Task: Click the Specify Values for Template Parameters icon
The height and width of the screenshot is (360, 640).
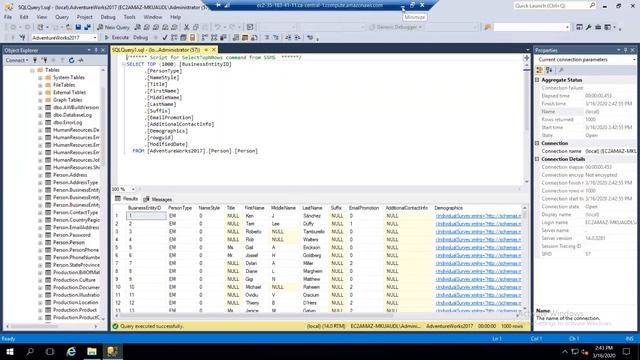Action: coord(310,38)
